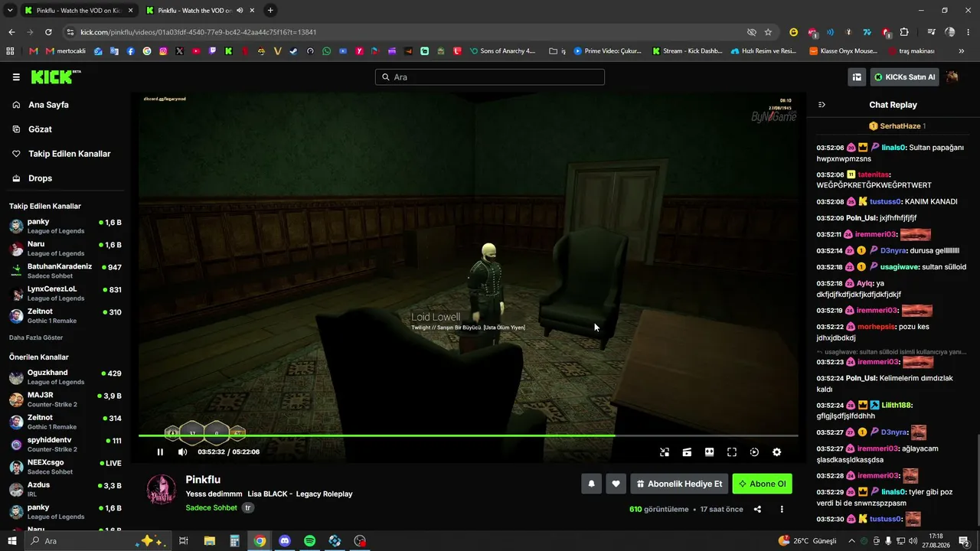980x551 pixels.
Task: Open the Pinkflu channel avatar
Action: (x=162, y=490)
